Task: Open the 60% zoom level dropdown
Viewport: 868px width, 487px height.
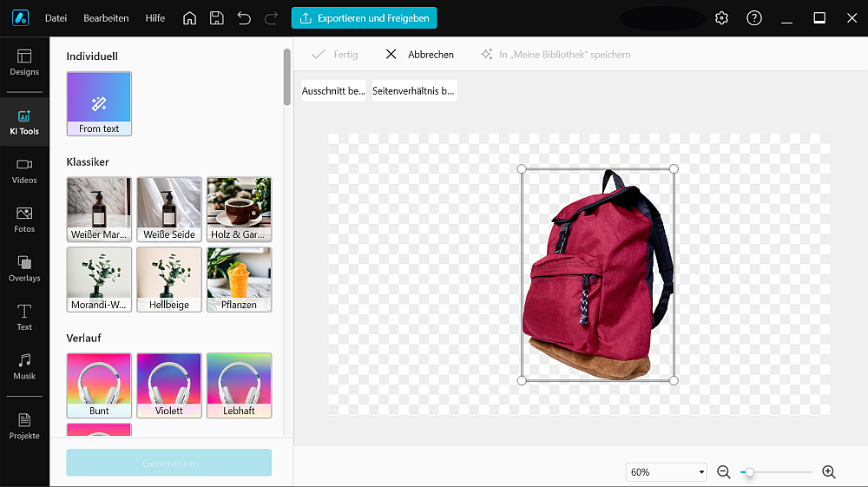Action: click(x=667, y=472)
